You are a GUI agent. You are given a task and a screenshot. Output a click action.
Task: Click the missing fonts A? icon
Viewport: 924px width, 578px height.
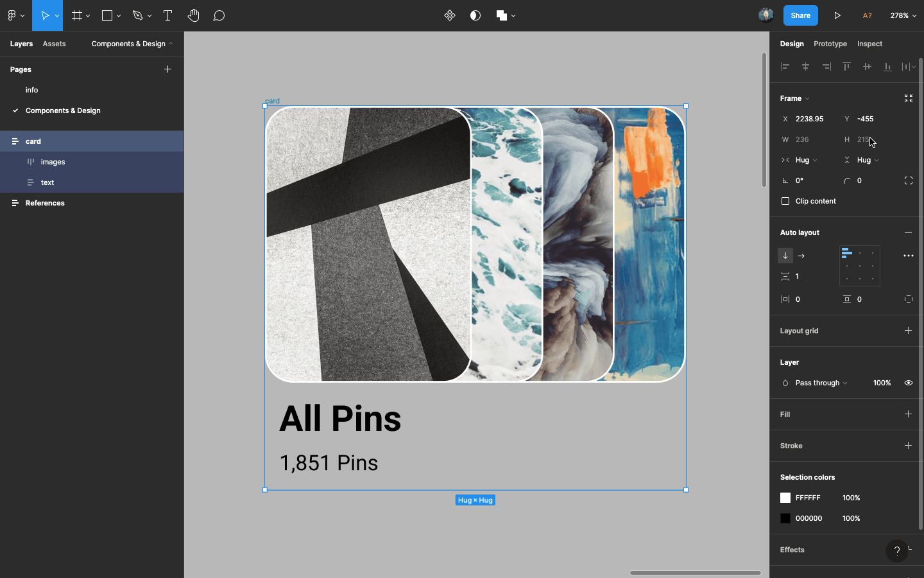click(867, 15)
